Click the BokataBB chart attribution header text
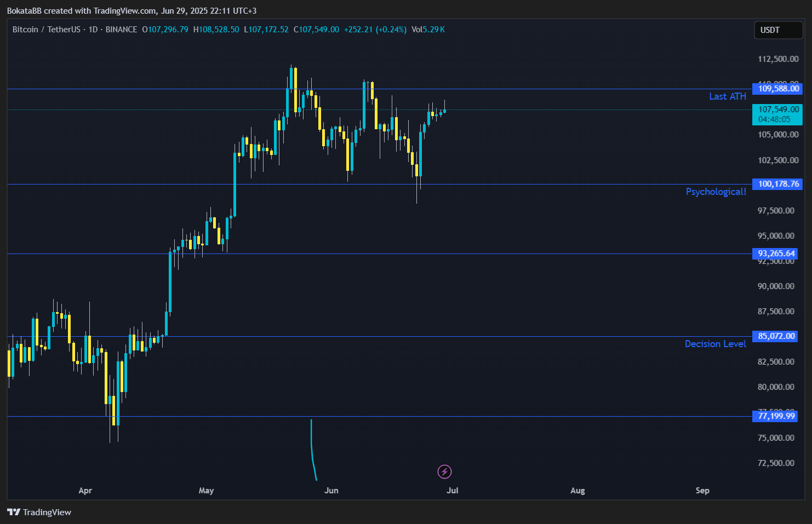 [131, 10]
